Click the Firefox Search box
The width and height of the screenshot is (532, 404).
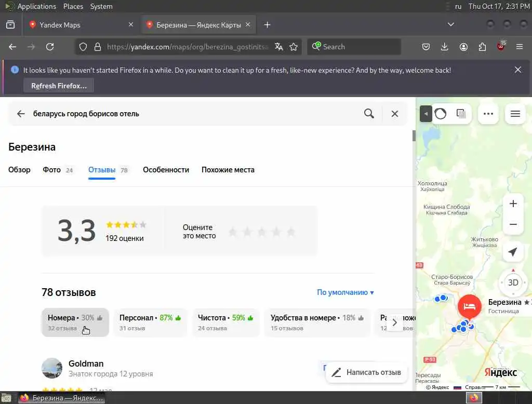coord(354,47)
